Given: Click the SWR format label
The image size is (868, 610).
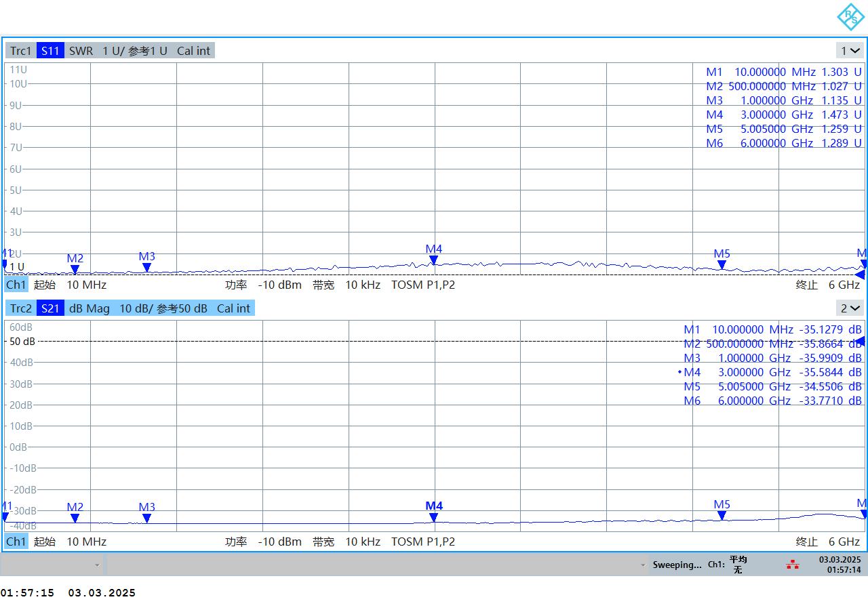Looking at the screenshot, I should click(x=81, y=51).
